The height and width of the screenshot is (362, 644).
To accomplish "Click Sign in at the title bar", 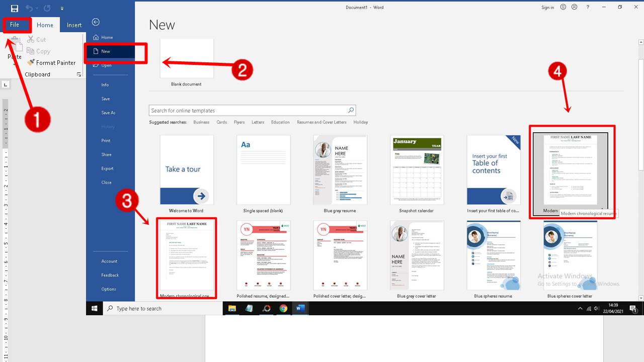I will [x=548, y=8].
